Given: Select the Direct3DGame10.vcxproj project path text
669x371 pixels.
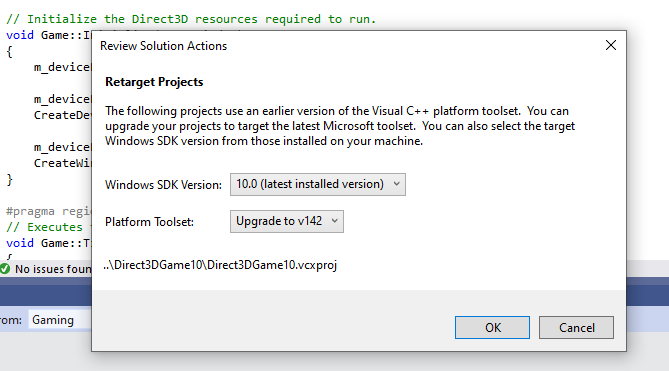Looking at the screenshot, I should tap(220, 265).
